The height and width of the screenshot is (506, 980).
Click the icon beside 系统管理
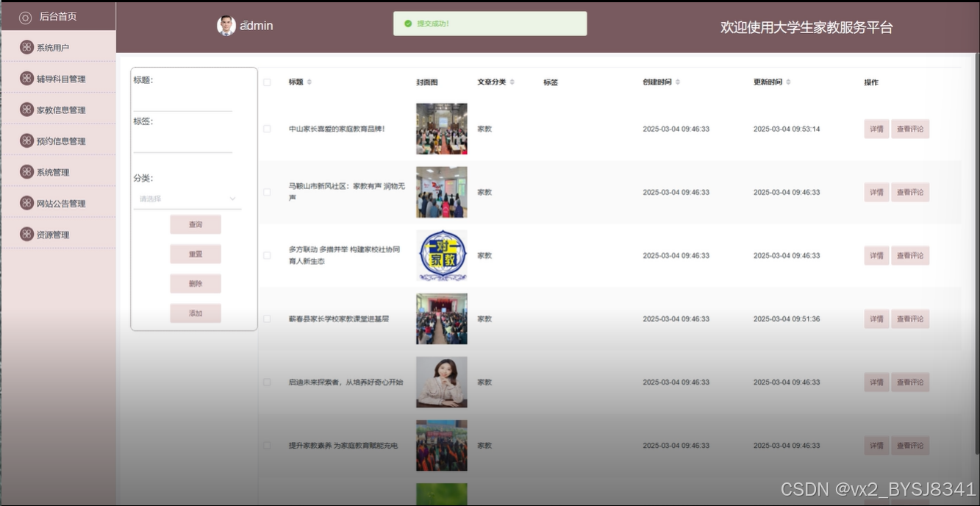(x=26, y=172)
